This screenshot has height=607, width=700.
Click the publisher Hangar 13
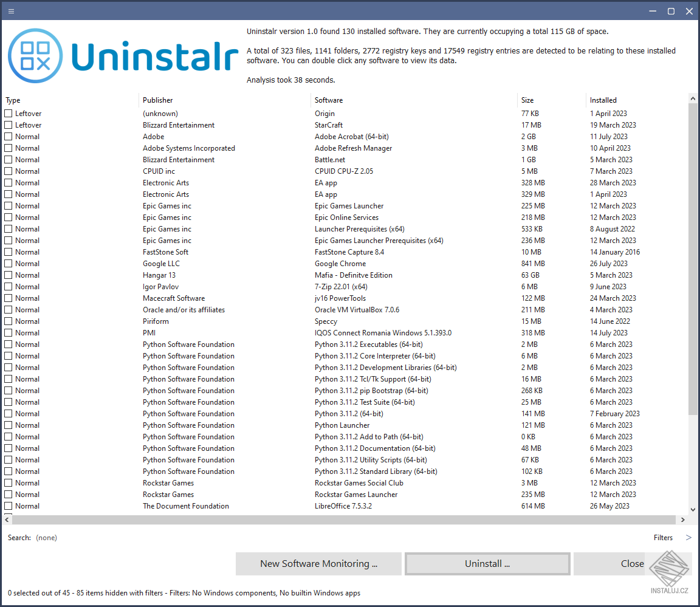coord(159,275)
